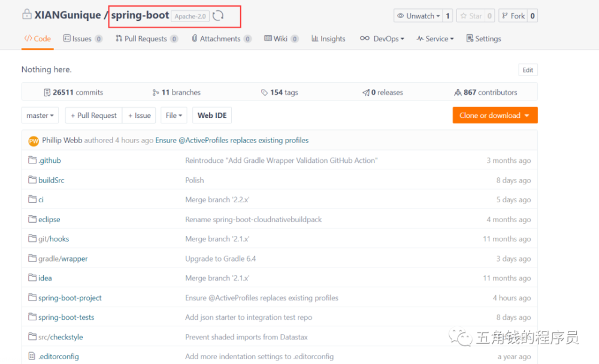View the 154 tags
The width and height of the screenshot is (599, 364).
pos(279,92)
